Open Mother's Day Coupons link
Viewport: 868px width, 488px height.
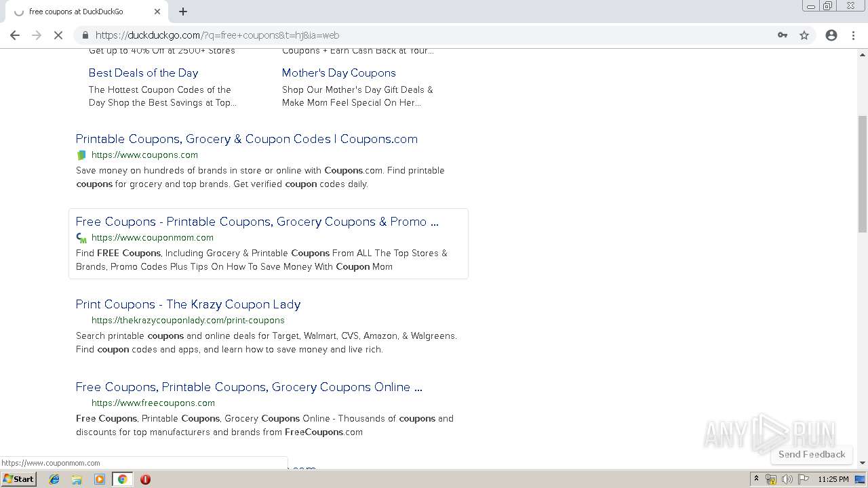[x=339, y=73]
